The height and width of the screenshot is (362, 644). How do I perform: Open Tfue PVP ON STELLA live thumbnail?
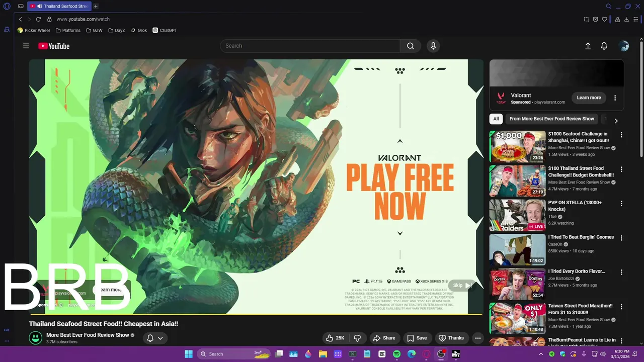pos(517,215)
